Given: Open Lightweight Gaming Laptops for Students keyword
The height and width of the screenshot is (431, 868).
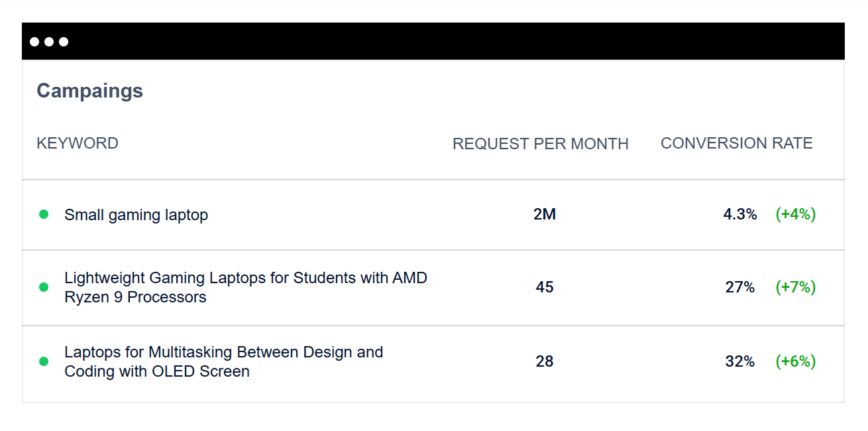Looking at the screenshot, I should pos(245,287).
